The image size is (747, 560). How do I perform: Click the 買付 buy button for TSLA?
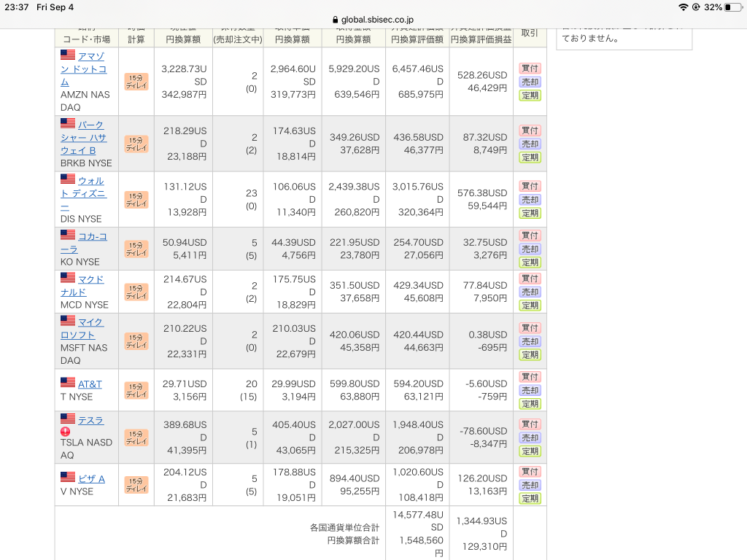(x=530, y=424)
